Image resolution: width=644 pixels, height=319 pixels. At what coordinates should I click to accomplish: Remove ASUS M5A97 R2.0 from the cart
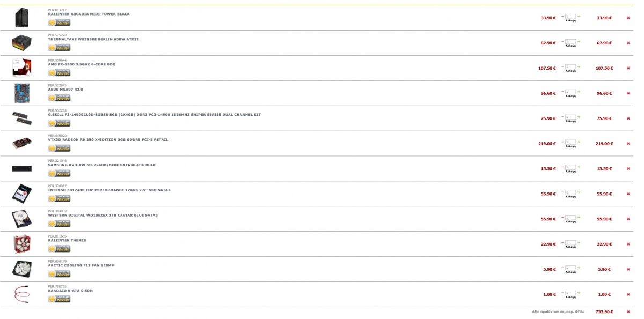628,93
